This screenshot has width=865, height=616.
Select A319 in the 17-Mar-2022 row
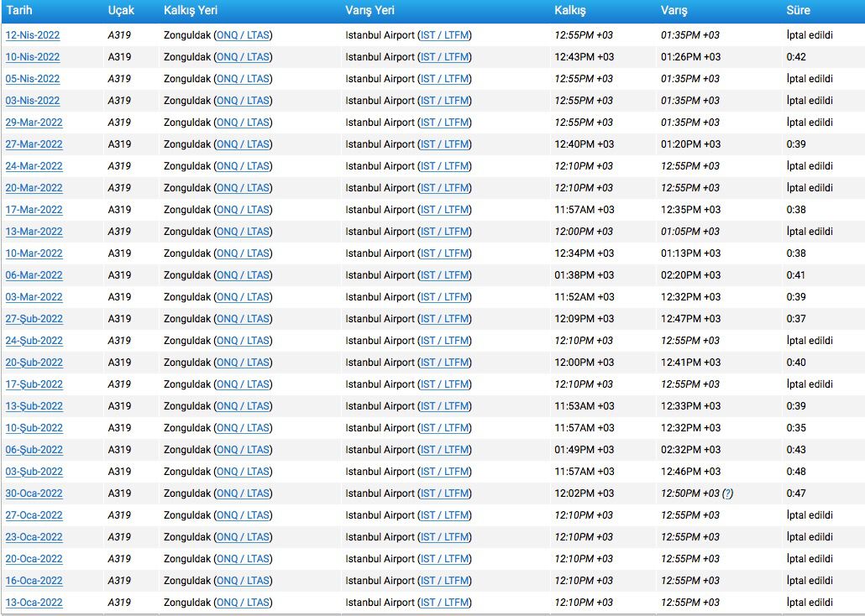120,210
